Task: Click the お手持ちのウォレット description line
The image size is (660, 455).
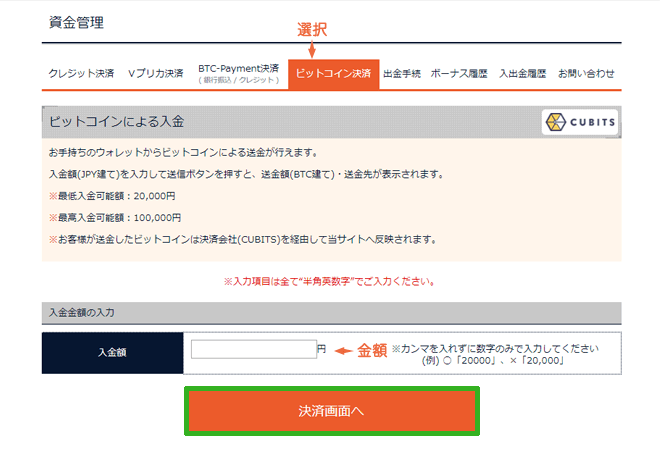Action: pyautogui.click(x=183, y=152)
